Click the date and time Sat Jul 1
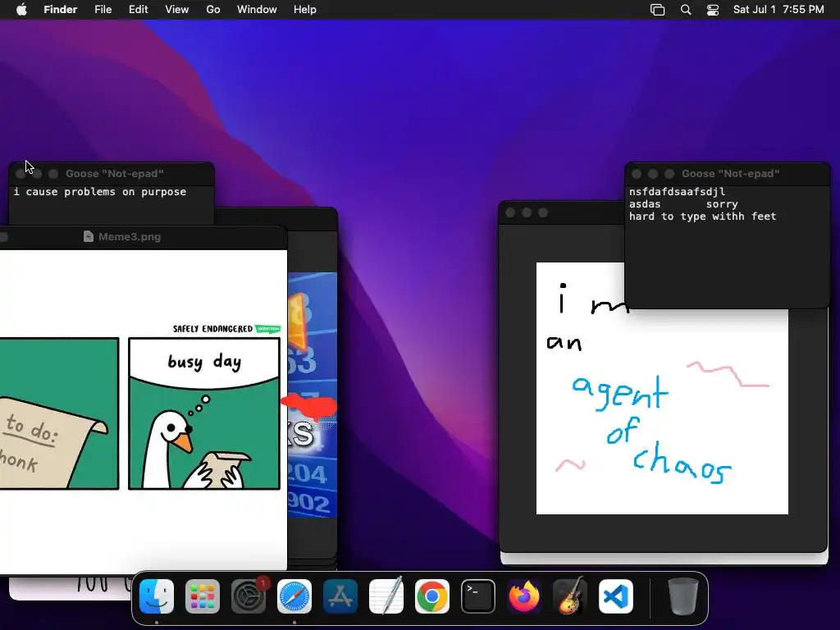Viewport: 840px width, 630px height. point(778,10)
